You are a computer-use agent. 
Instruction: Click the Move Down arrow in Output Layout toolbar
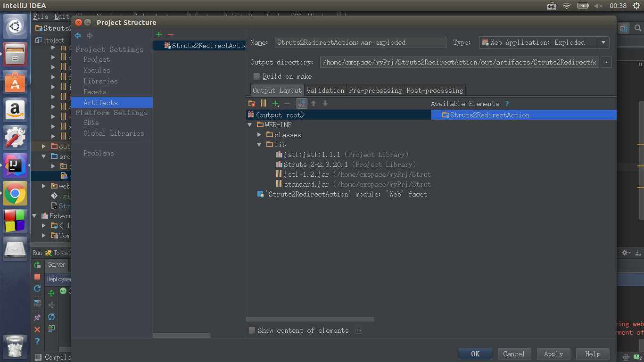(325, 103)
